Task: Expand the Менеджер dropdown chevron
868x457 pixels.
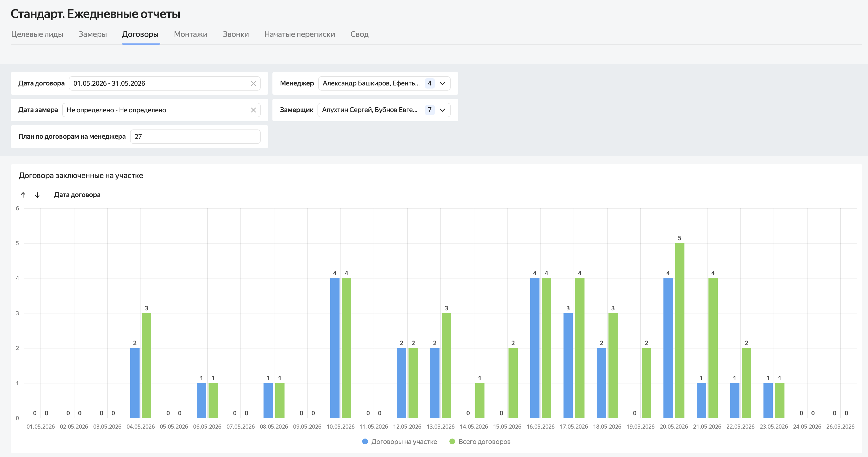Action: (442, 83)
